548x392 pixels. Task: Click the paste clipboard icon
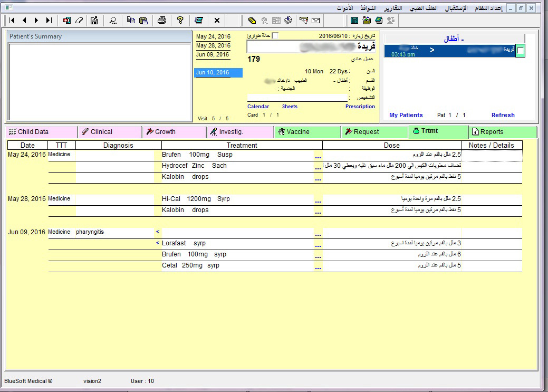tap(143, 20)
